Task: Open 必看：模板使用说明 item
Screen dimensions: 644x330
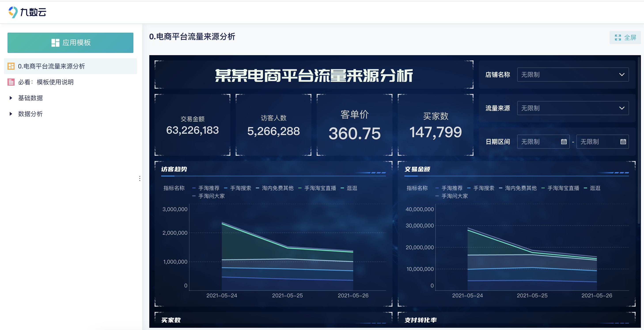Action: [46, 82]
